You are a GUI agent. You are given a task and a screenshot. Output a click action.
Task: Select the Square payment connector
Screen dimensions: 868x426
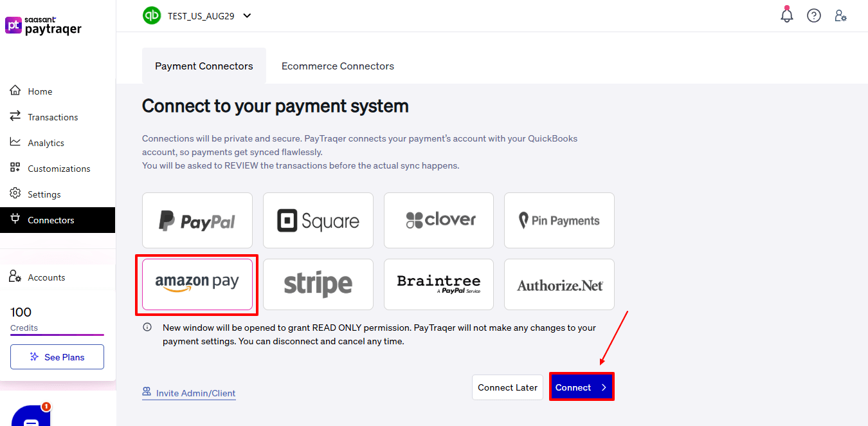(x=318, y=220)
